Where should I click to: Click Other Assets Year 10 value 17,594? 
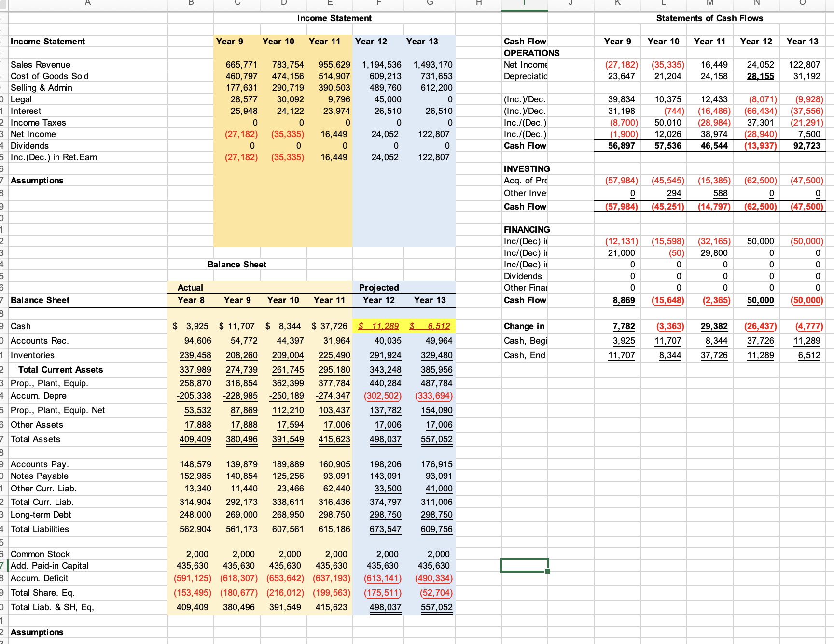290,425
